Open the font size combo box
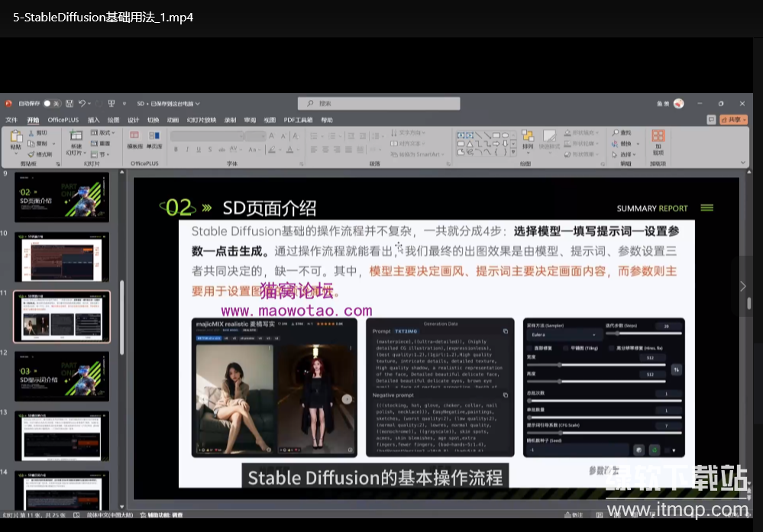 (255, 136)
